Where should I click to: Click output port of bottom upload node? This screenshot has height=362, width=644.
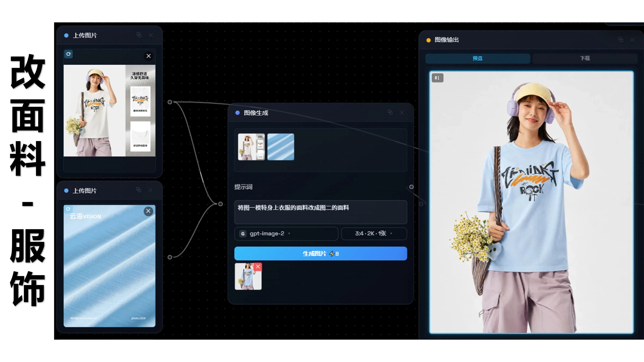pyautogui.click(x=170, y=257)
